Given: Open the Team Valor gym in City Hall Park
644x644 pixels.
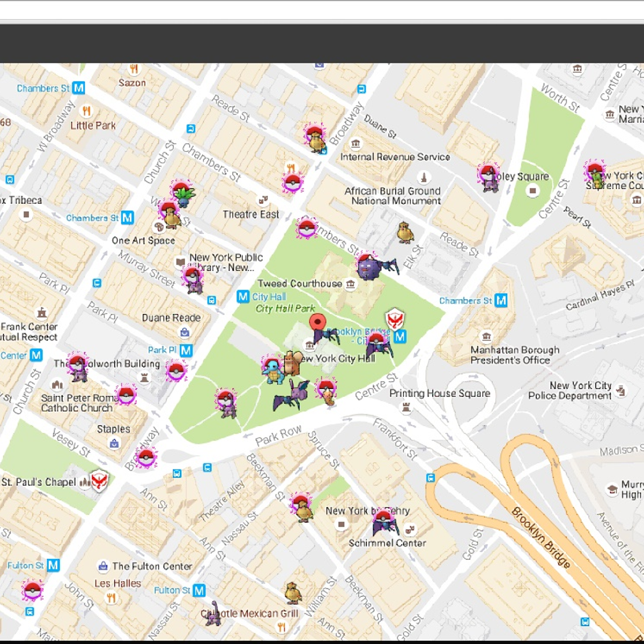Looking at the screenshot, I should click(395, 319).
